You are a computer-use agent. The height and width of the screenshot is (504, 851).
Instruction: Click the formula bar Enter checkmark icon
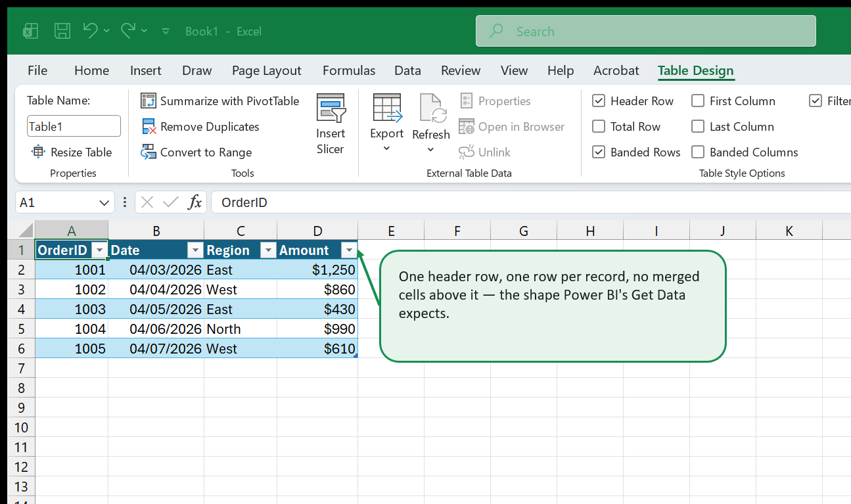point(171,202)
